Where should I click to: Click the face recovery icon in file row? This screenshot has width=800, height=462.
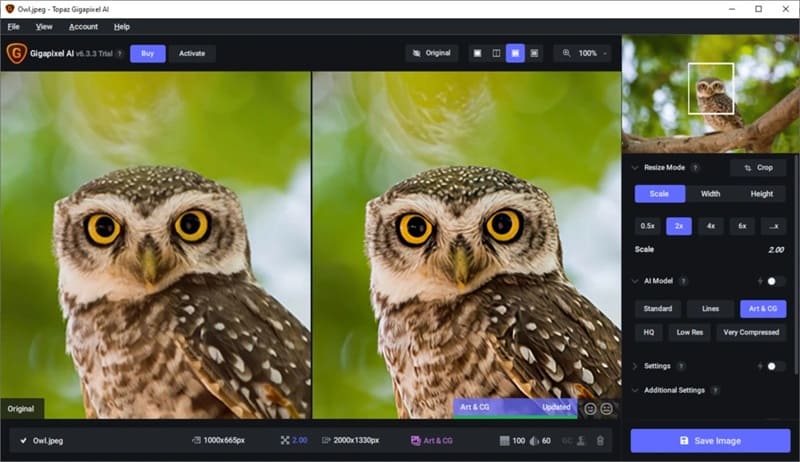[x=581, y=441]
